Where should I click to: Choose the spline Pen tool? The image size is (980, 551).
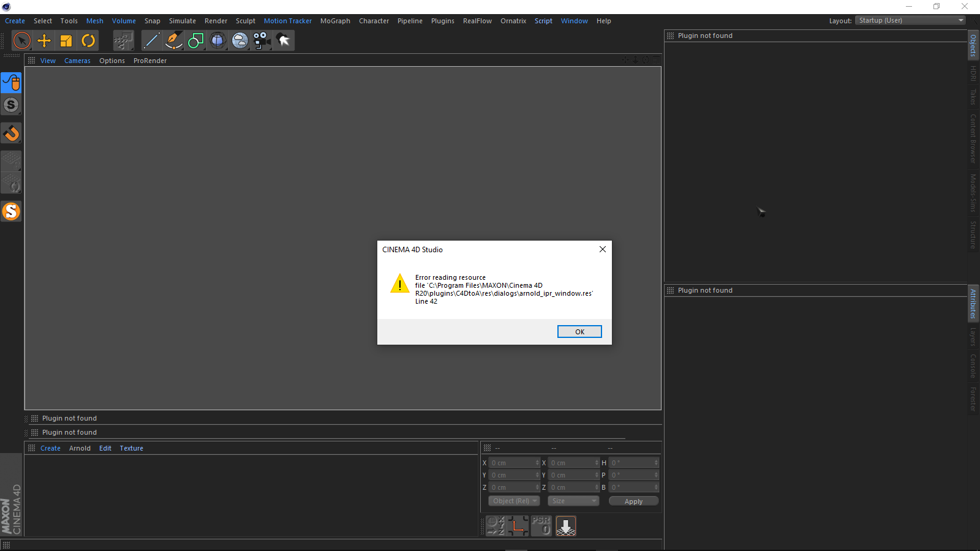pyautogui.click(x=173, y=41)
